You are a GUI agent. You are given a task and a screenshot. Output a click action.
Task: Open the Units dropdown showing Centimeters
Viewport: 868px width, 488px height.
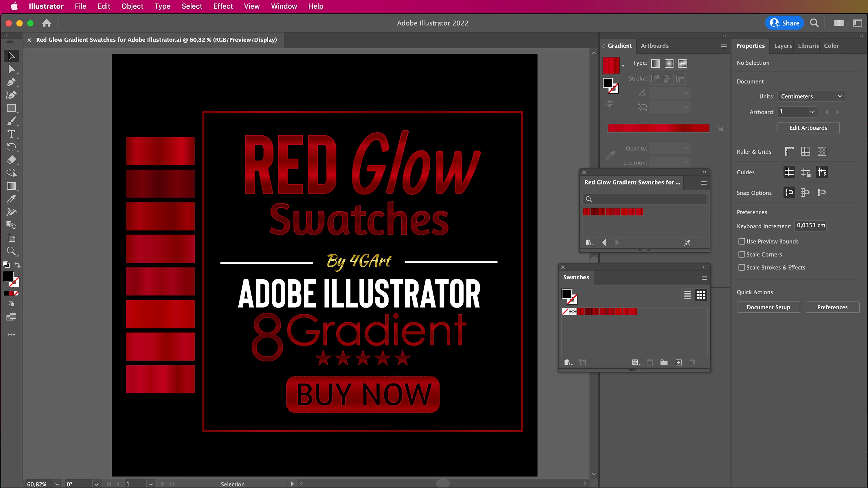click(x=811, y=96)
